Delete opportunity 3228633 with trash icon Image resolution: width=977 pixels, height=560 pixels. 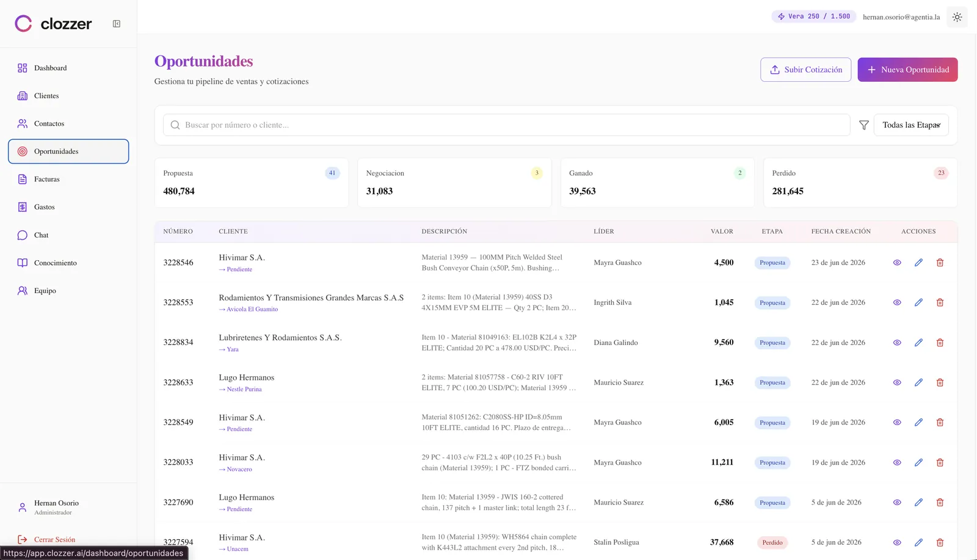coord(940,383)
